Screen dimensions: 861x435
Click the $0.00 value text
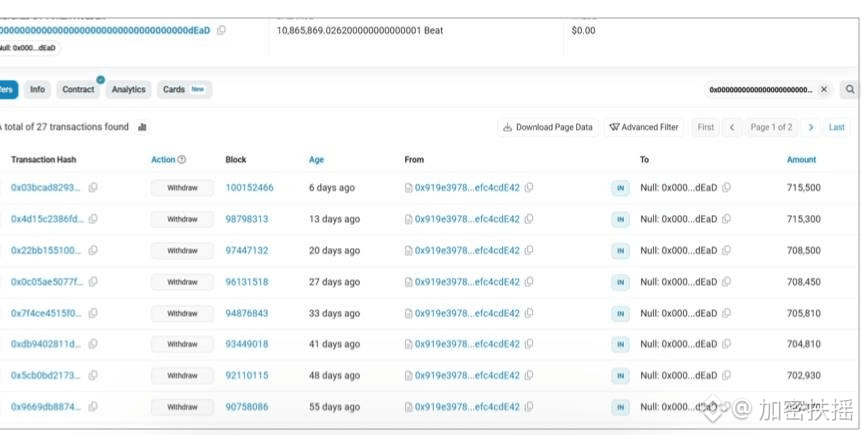(583, 31)
